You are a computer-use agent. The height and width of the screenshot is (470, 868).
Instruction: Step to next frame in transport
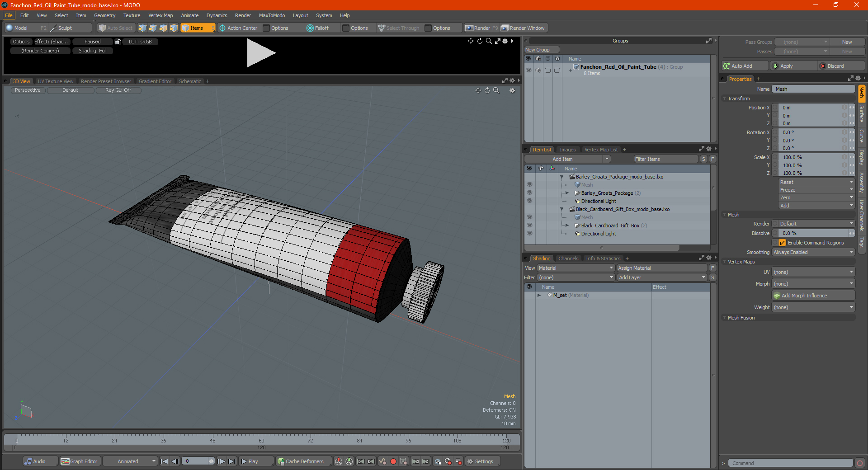click(221, 461)
